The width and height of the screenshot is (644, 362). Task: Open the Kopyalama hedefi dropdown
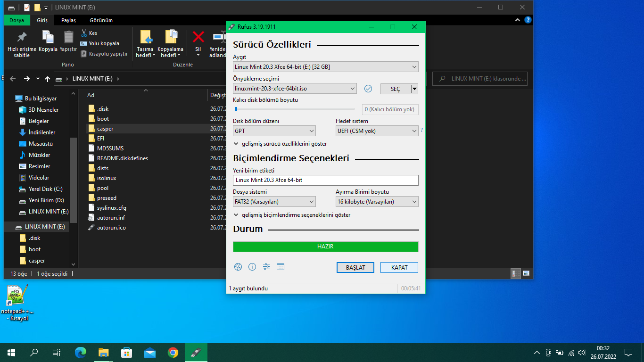(x=170, y=44)
